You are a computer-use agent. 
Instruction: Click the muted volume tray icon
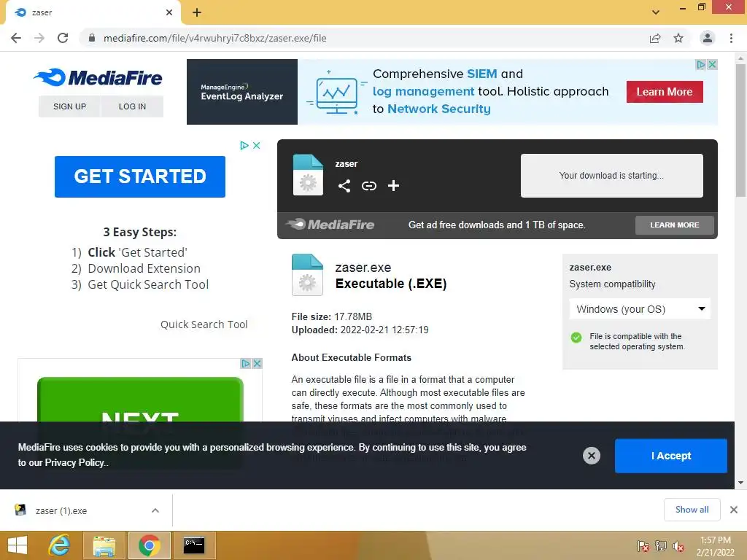678,546
